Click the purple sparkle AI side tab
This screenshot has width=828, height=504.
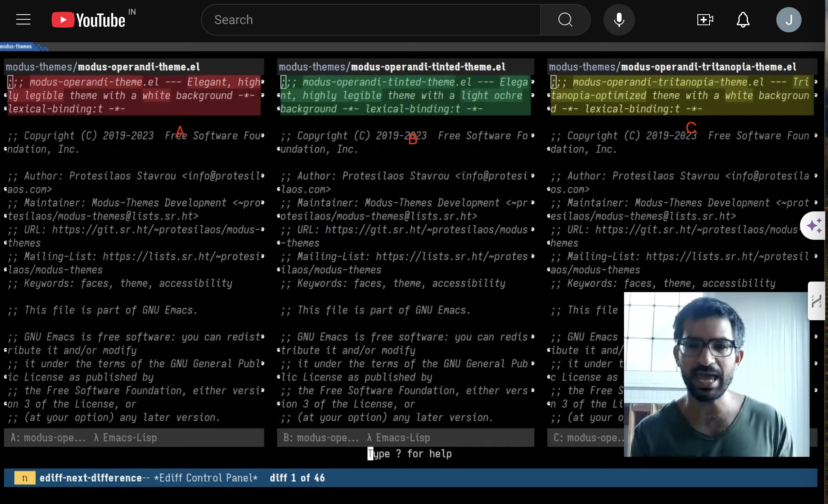814,226
